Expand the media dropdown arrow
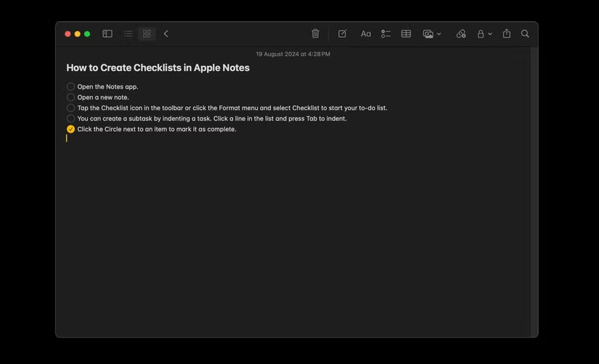 click(x=439, y=34)
